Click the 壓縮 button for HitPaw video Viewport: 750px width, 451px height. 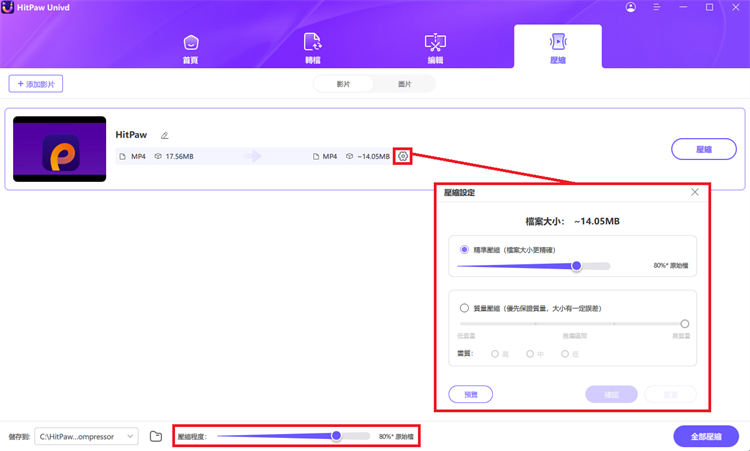(704, 149)
